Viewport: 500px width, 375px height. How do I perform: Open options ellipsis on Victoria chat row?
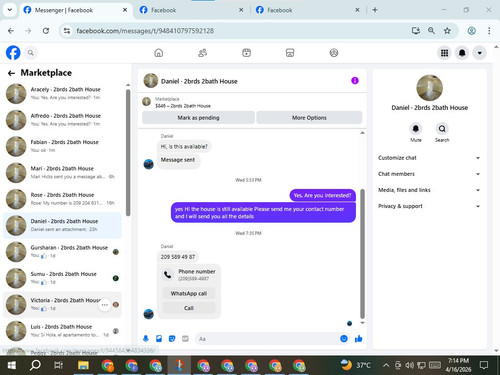pos(105,305)
